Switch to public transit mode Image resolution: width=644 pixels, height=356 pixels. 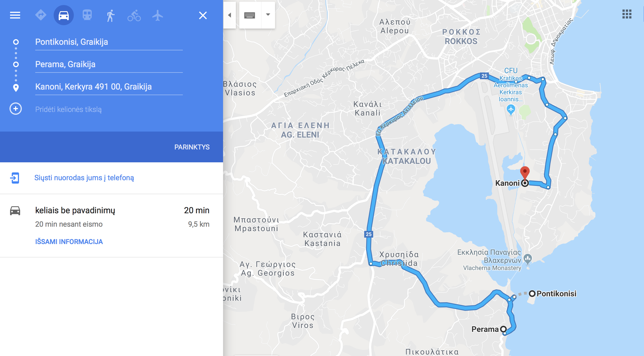coord(87,15)
